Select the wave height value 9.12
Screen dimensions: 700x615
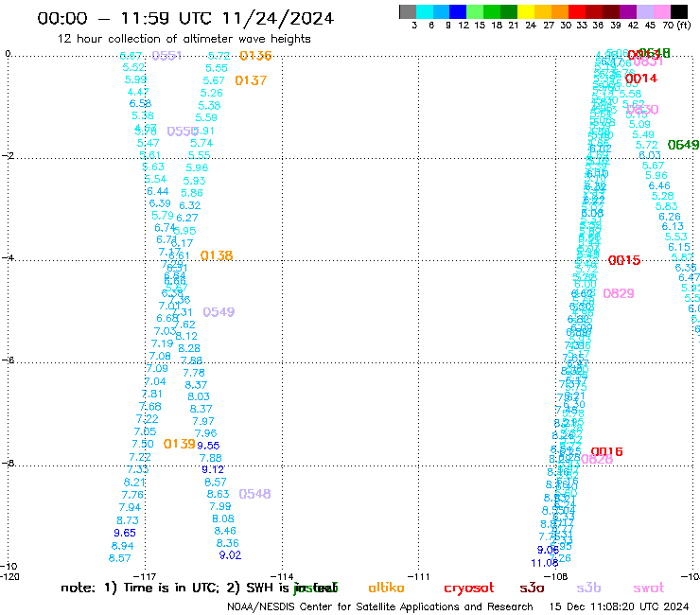point(213,469)
